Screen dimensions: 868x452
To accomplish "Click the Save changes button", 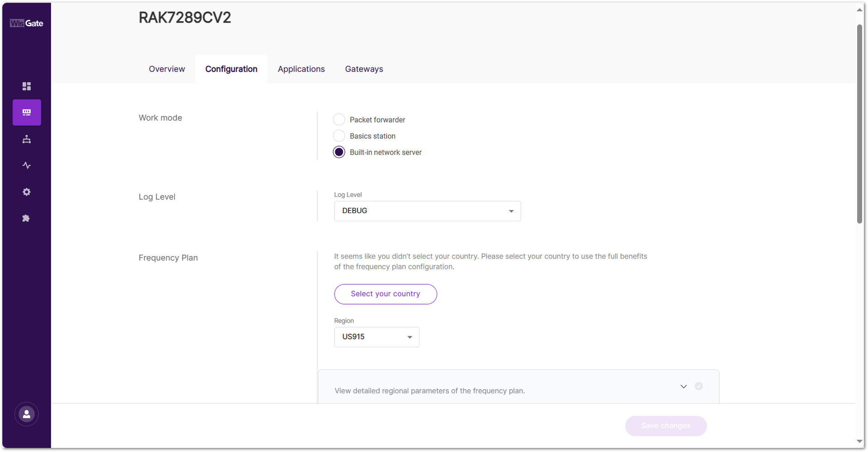I will tap(665, 426).
